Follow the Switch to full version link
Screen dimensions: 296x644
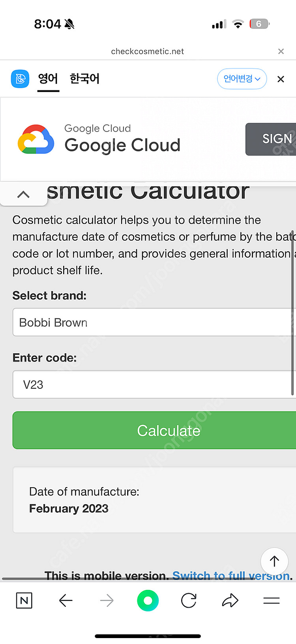[231, 575]
